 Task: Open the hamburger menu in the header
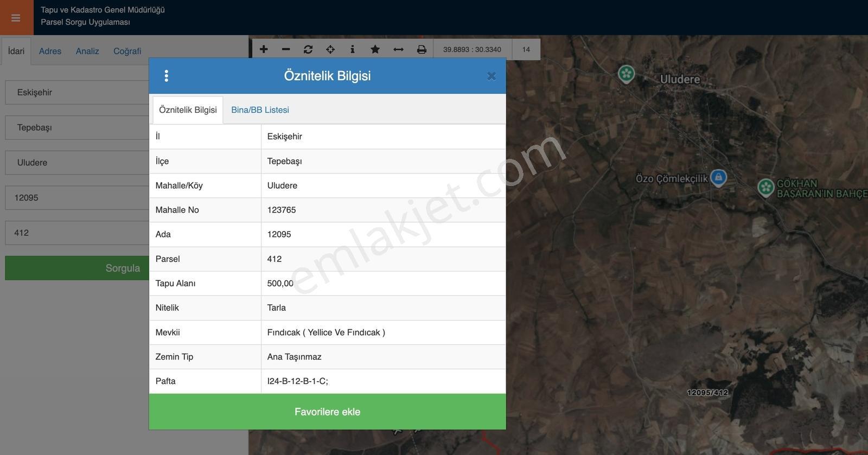pyautogui.click(x=16, y=17)
